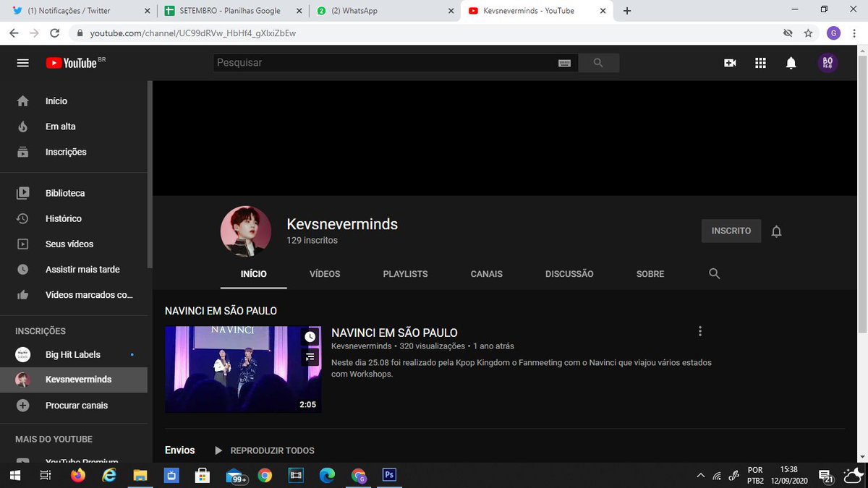Click Kevsneverminds uploader name under video
The width and height of the screenshot is (868, 488).
click(x=361, y=346)
